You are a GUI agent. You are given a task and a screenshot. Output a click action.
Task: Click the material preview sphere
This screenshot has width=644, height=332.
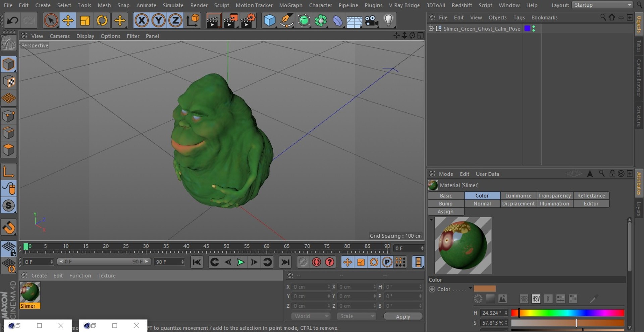click(x=463, y=246)
